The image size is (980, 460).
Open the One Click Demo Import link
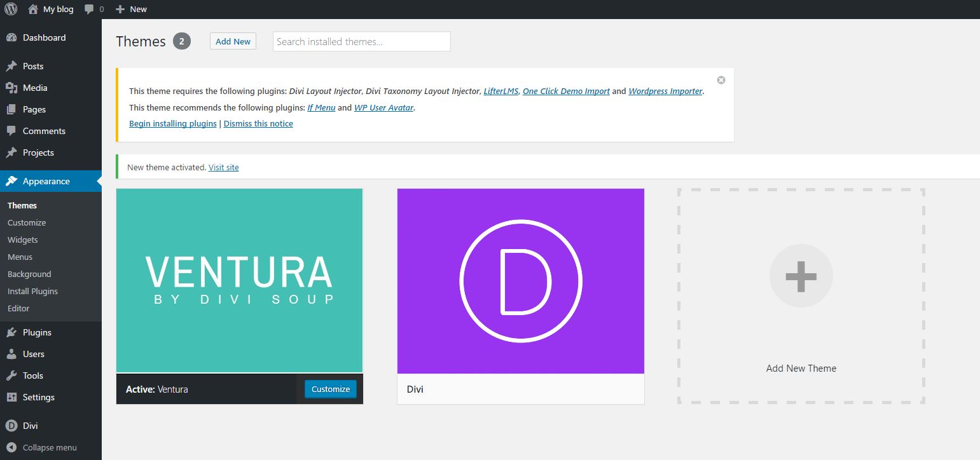point(566,91)
